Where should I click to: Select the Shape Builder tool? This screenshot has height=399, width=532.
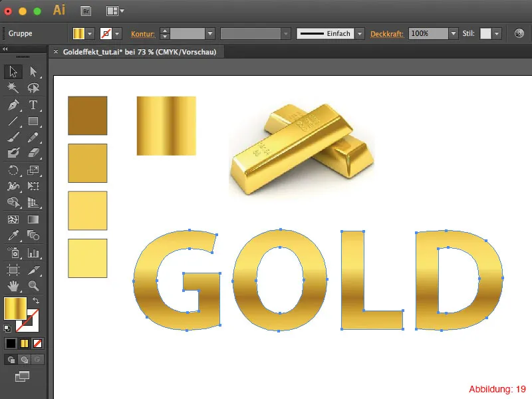(13, 202)
